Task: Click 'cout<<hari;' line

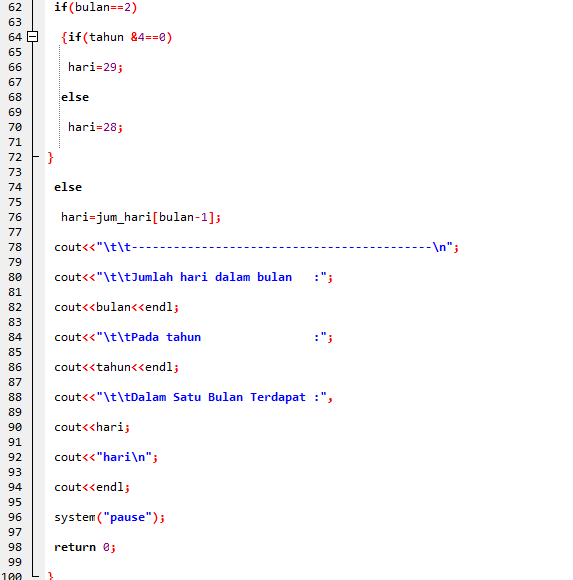Action: pyautogui.click(x=92, y=427)
